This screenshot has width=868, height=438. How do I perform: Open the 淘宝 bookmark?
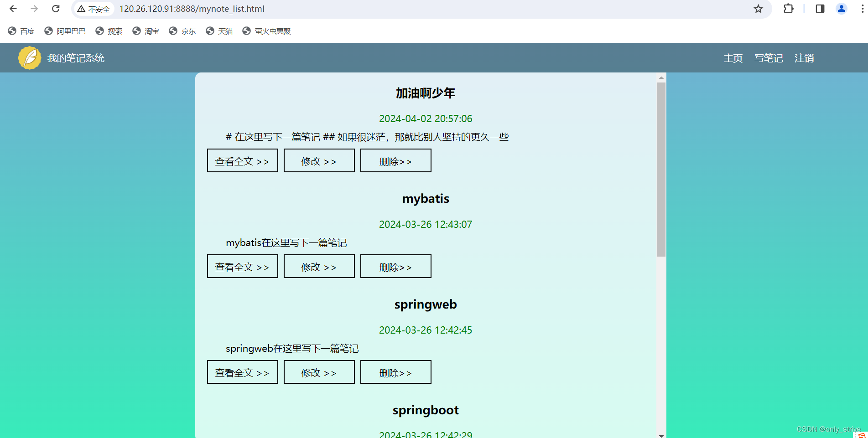click(146, 31)
